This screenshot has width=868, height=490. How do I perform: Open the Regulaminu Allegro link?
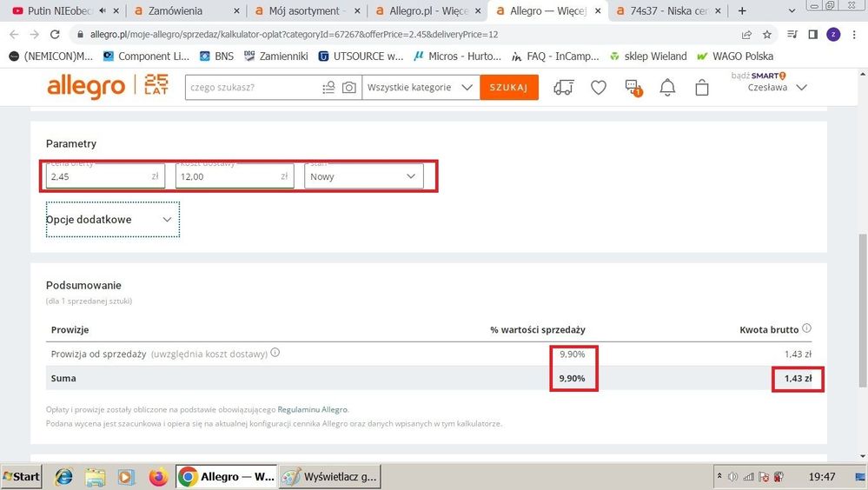pos(313,409)
